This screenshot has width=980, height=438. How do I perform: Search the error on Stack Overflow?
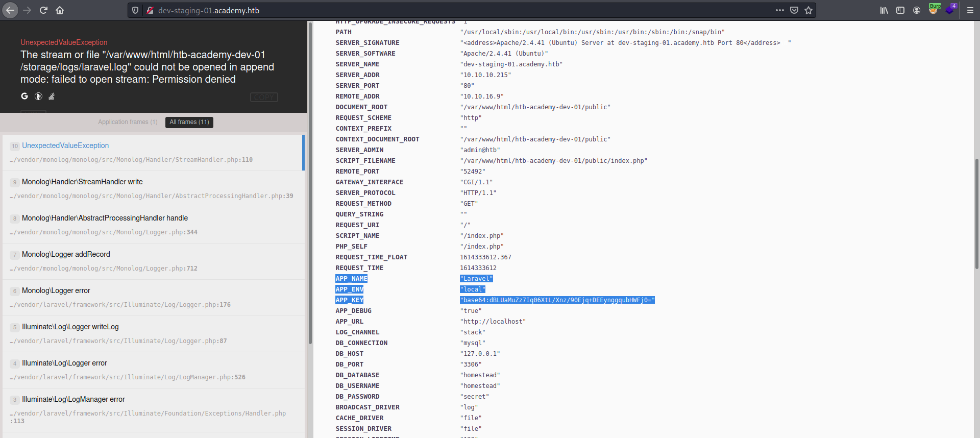point(52,96)
